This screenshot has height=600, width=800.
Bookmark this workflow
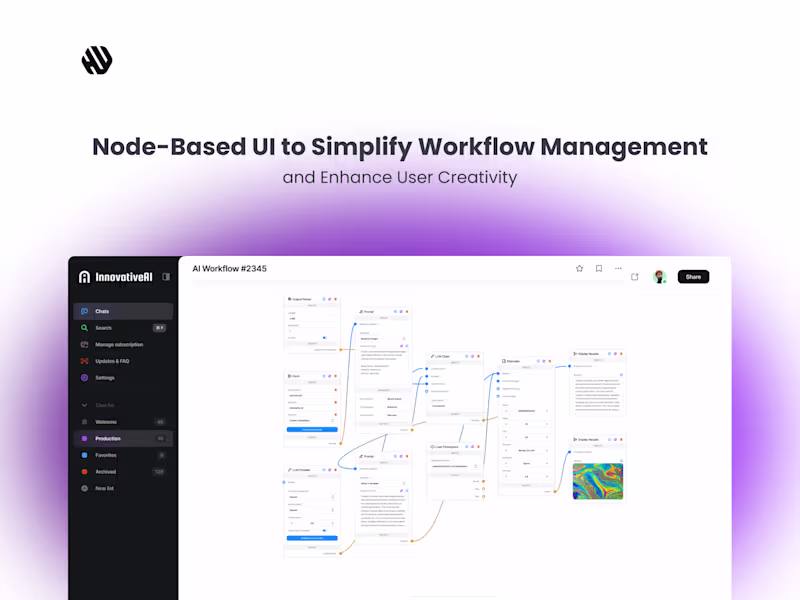[x=599, y=268]
